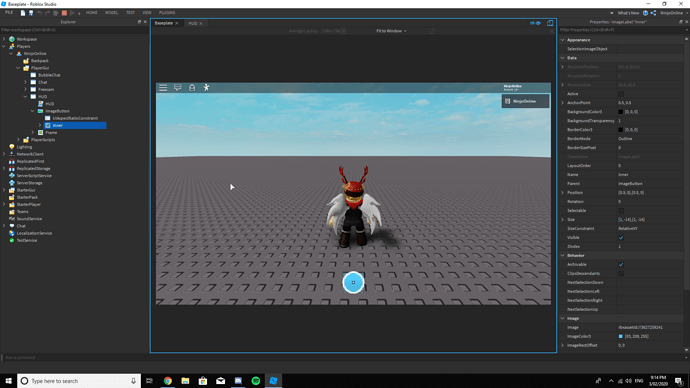Screen dimensions: 690x388
Task: Select UIAspectRatioConstraint in Explorer
Action: click(x=75, y=118)
